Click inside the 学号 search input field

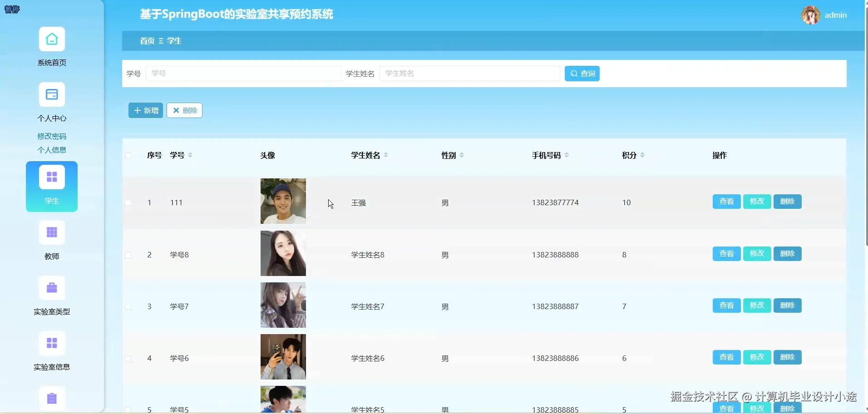tap(243, 73)
